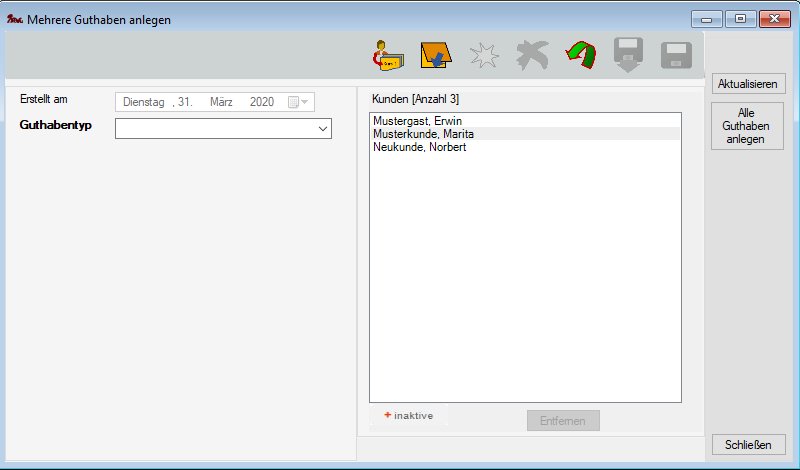800x470 pixels.
Task: Select customer Musterkunde, Marita
Action: [423, 134]
